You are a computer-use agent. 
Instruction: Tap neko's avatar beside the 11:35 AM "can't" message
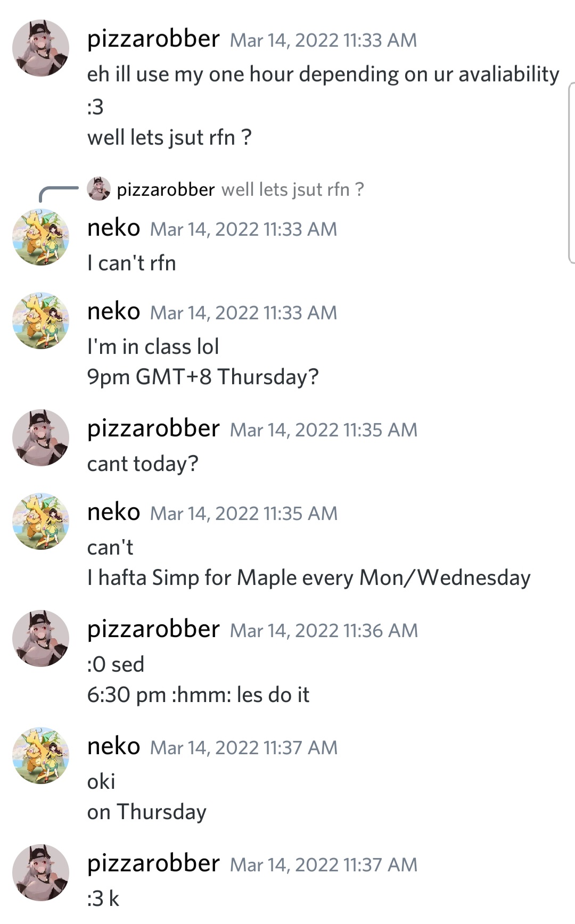(x=41, y=522)
